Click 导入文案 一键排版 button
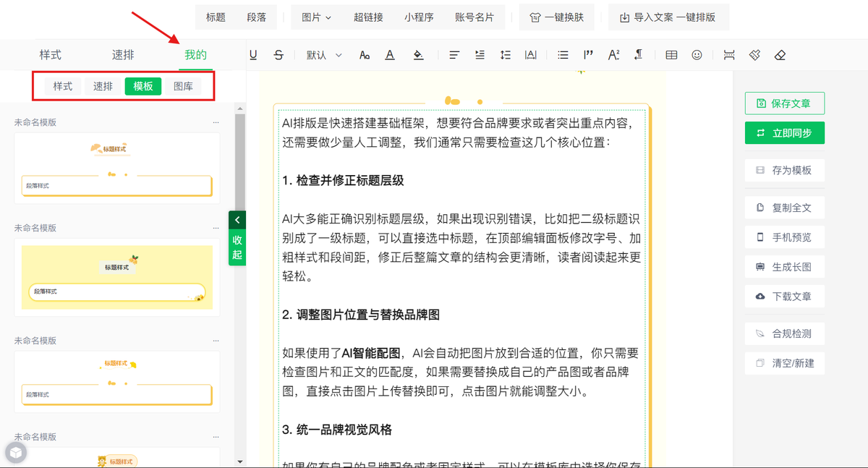 pyautogui.click(x=669, y=17)
